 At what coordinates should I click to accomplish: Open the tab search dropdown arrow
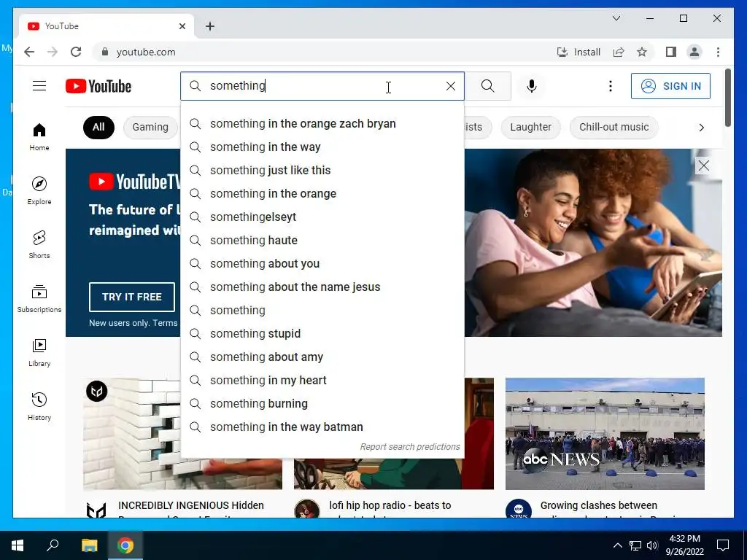pyautogui.click(x=616, y=18)
